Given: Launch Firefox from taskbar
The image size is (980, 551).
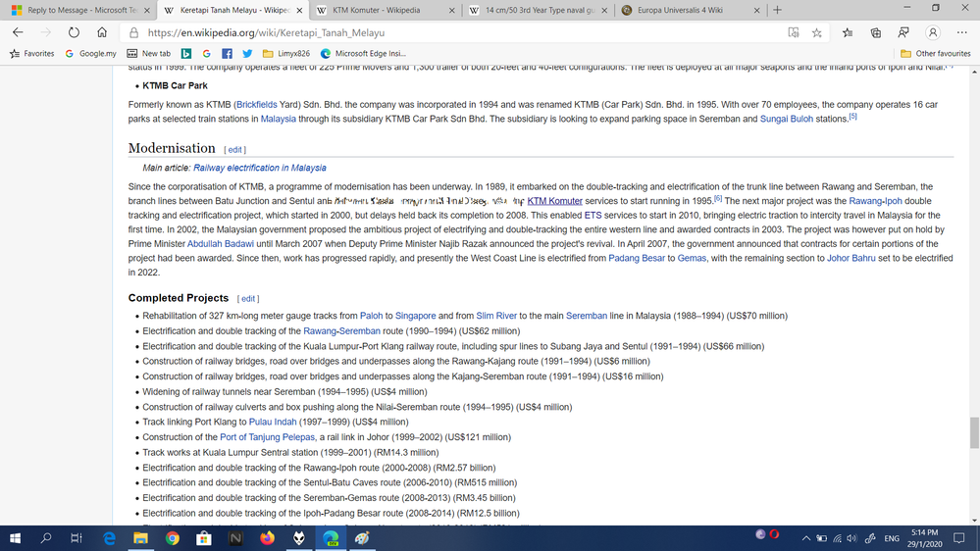Looking at the screenshot, I should point(267,538).
